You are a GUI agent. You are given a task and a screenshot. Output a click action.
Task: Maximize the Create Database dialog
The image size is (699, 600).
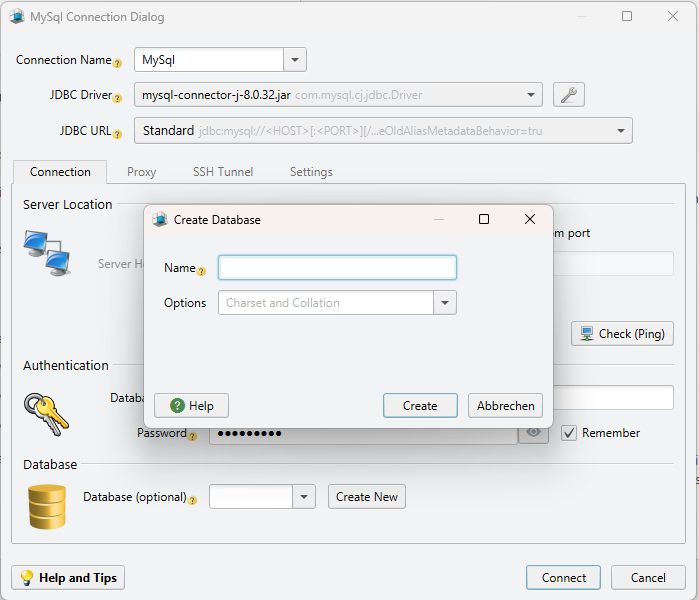484,219
